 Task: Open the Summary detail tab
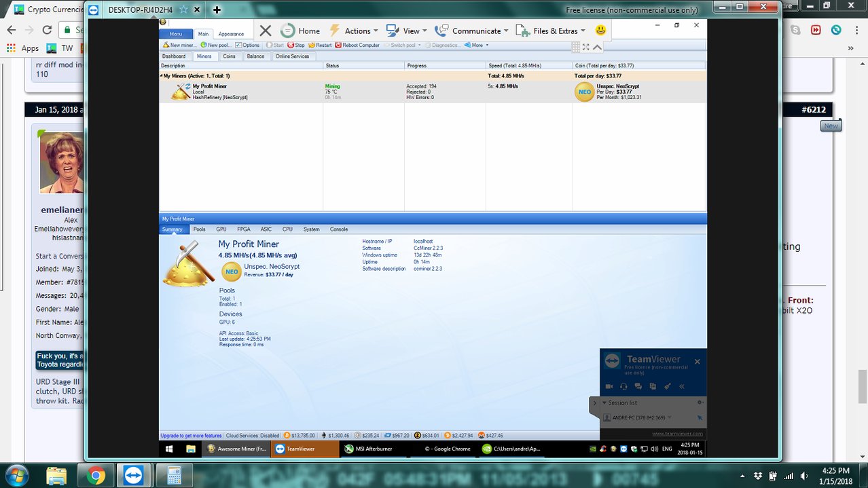click(173, 229)
